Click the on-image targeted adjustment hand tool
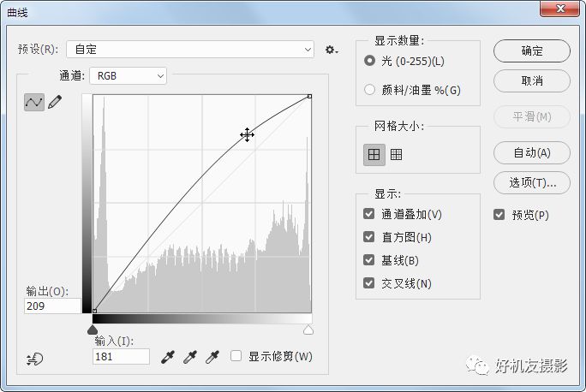 pos(35,359)
